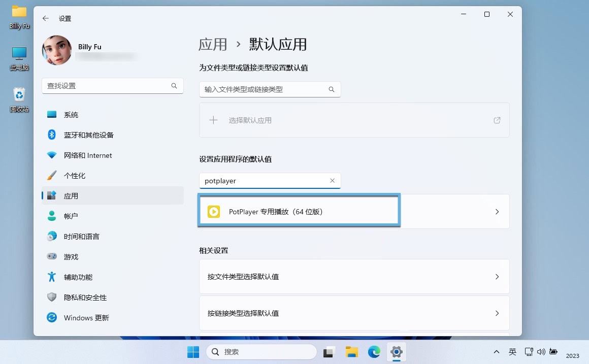
Task: Click search icon in file type field
Action: [x=332, y=89]
